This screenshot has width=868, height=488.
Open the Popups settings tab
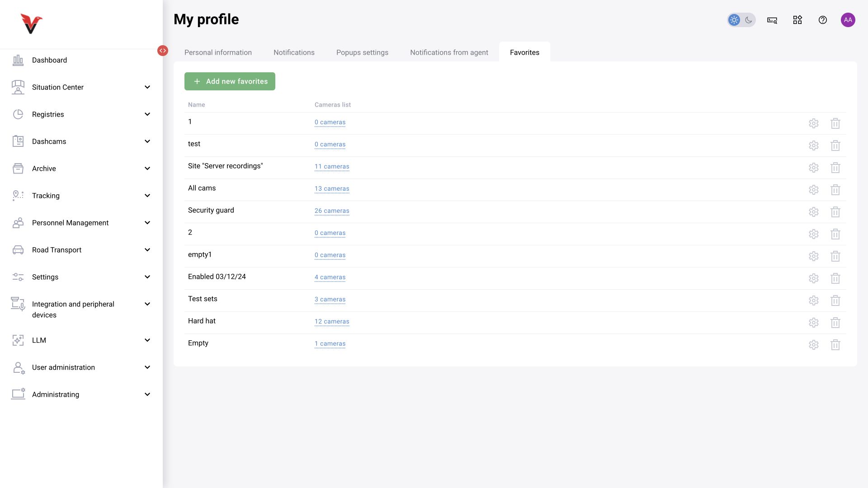click(x=362, y=52)
